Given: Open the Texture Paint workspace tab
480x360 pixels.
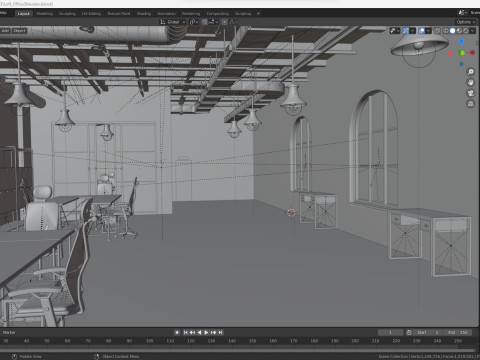Looking at the screenshot, I should coord(119,14).
